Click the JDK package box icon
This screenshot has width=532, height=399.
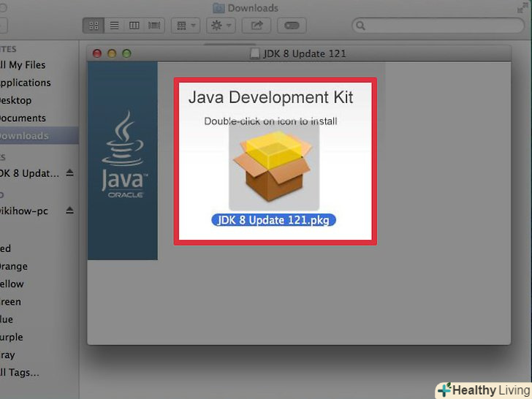tap(273, 166)
